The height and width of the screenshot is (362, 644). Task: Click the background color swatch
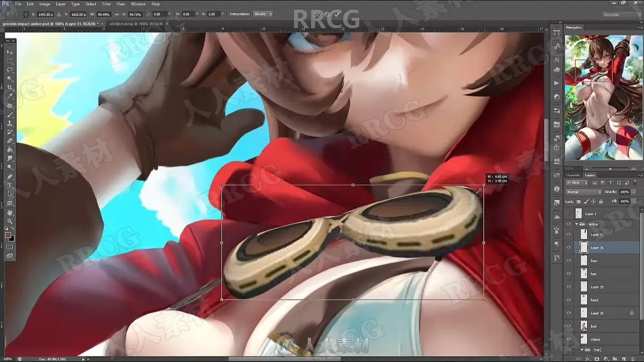(12, 238)
